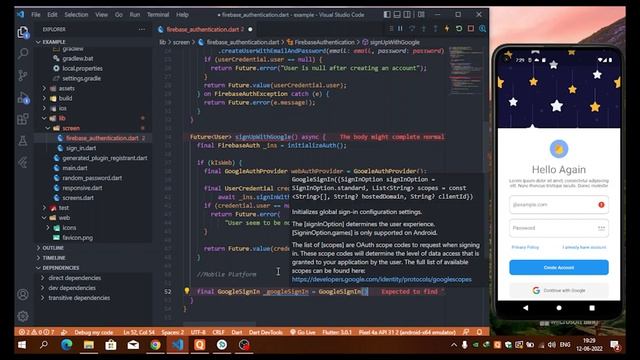Open the googlescopes documentation link in the hover
Image resolution: width=640 pixels, height=360 pixels.
[382, 279]
